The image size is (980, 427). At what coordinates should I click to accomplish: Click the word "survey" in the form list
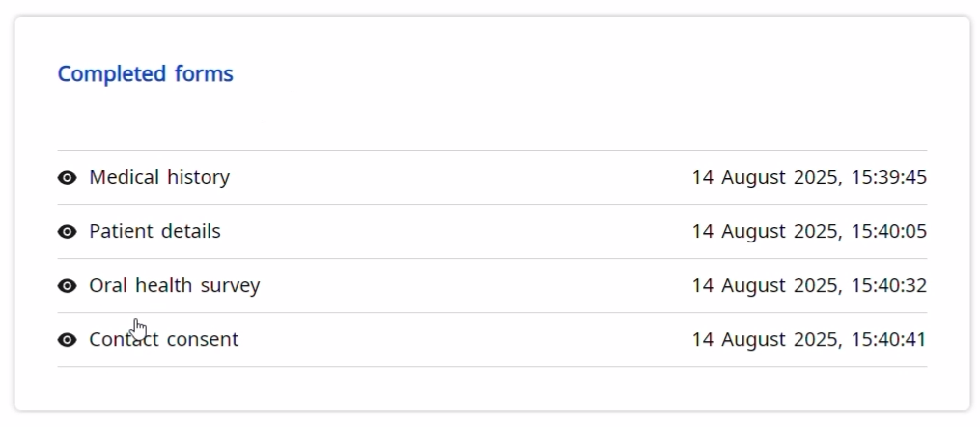(230, 286)
